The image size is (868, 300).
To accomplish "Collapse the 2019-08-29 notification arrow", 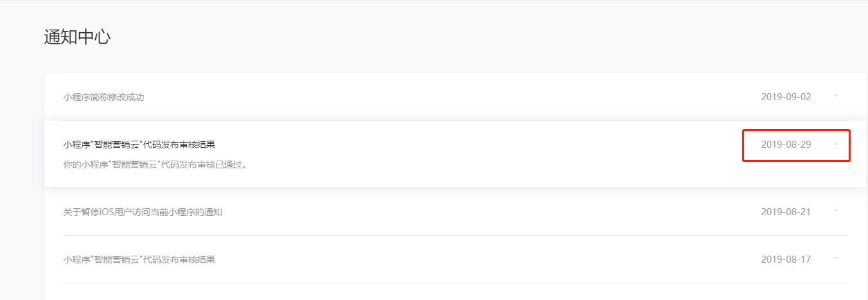I will point(836,145).
